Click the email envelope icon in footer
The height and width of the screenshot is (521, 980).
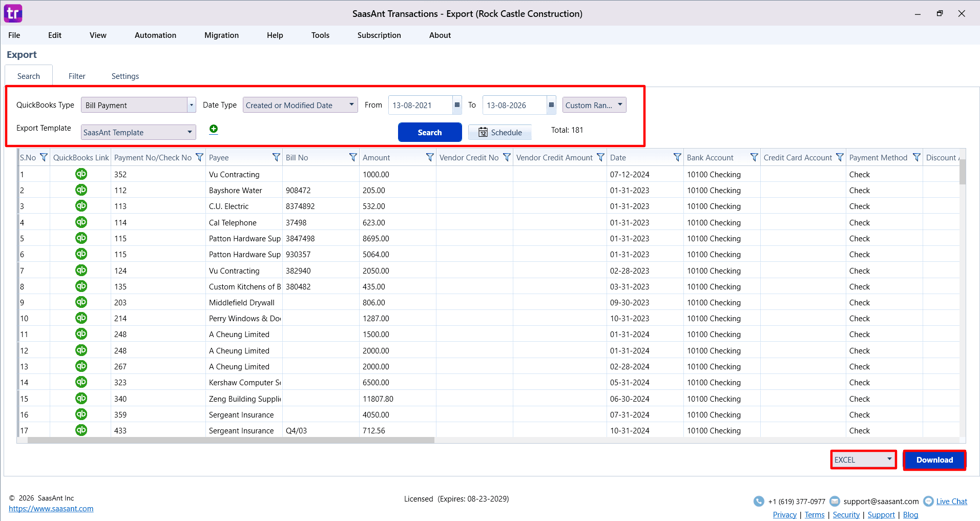pos(835,502)
